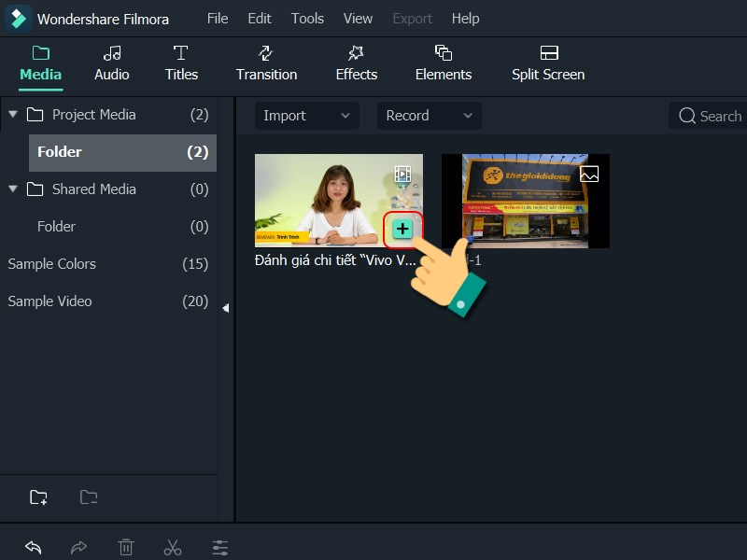Expand the Shared Media section
This screenshot has height=560, width=747.
click(13, 189)
